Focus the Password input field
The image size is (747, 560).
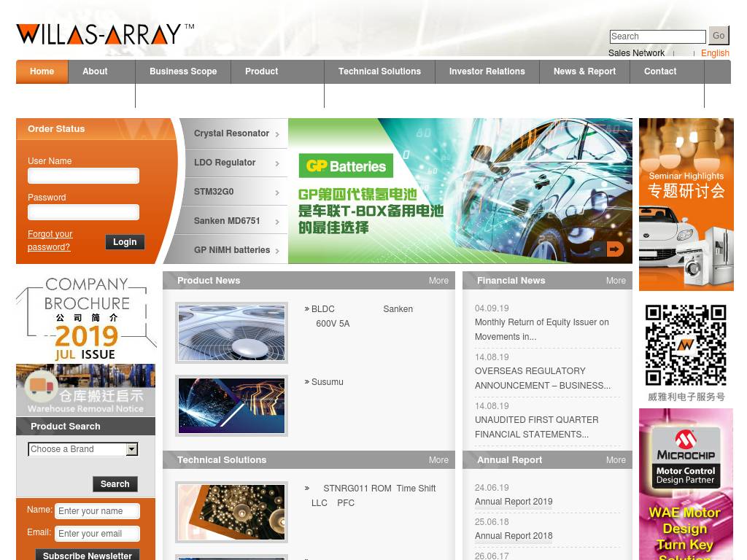coord(83,212)
